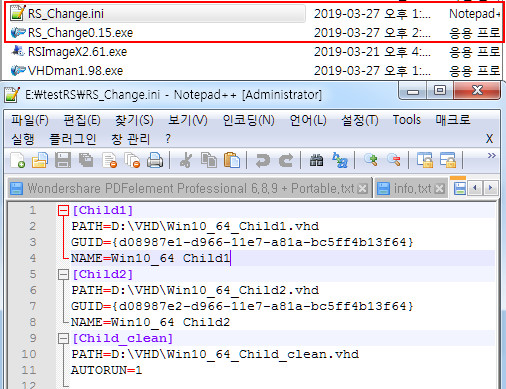
Task: Save the file with the floppy icon
Action: 63,160
